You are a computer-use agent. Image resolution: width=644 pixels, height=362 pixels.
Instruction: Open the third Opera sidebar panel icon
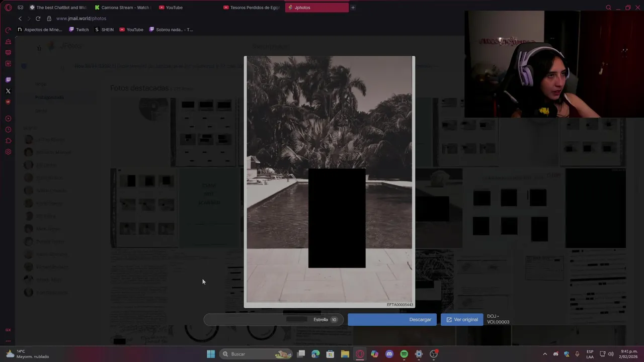[x=8, y=53]
